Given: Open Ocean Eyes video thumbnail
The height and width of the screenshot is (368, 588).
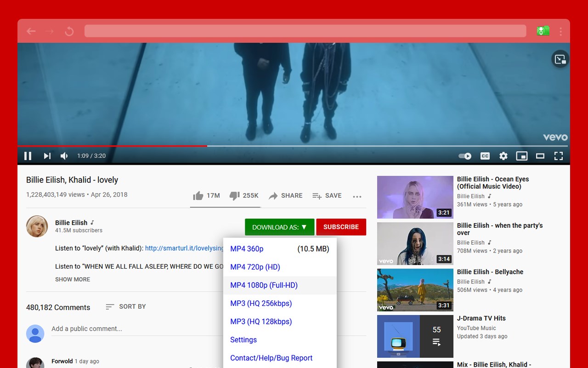Looking at the screenshot, I should (x=415, y=197).
